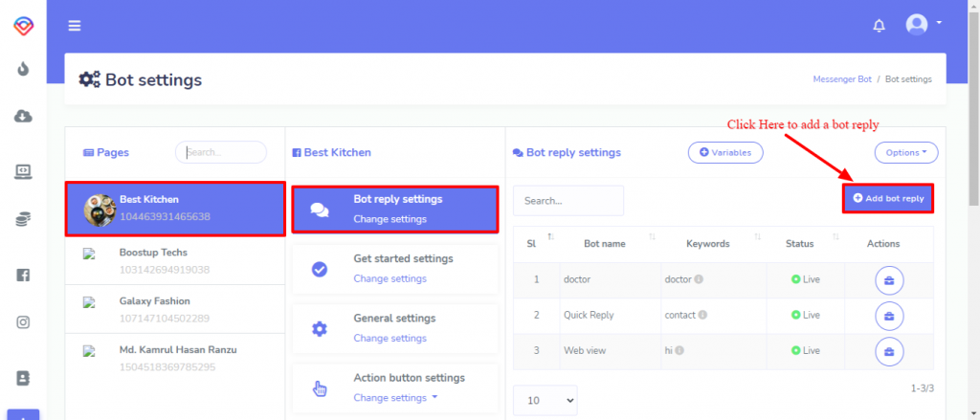Click the info icon beside contact keyword
Viewport: 980px width, 420px height.
702,315
